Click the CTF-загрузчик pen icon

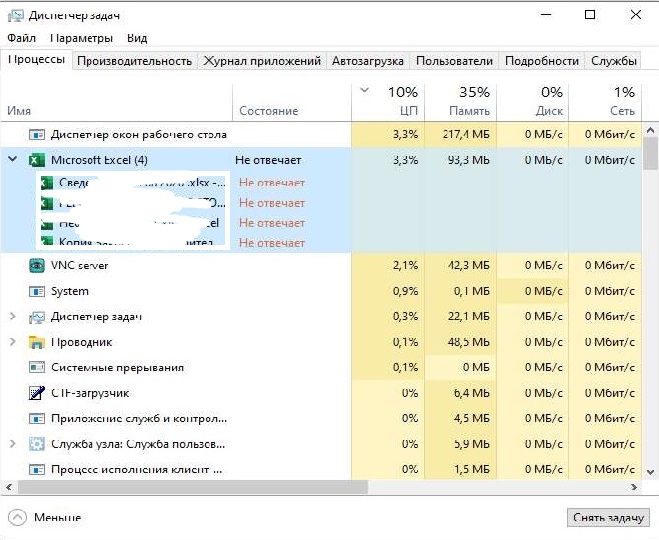pyautogui.click(x=37, y=393)
